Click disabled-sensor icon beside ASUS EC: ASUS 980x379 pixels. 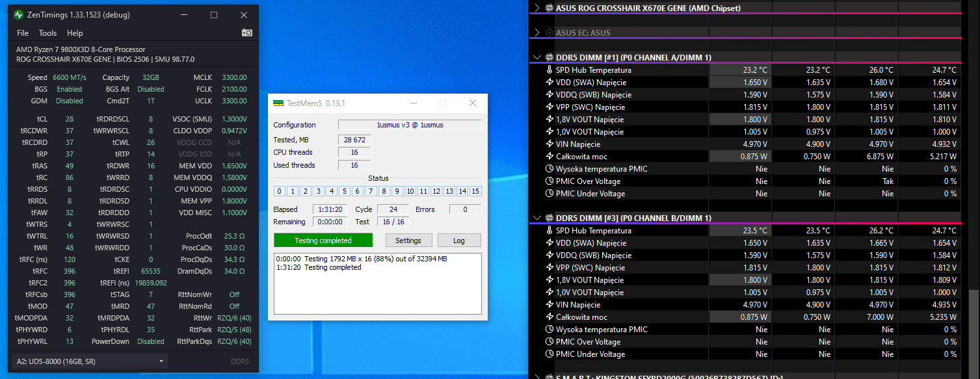(550, 33)
